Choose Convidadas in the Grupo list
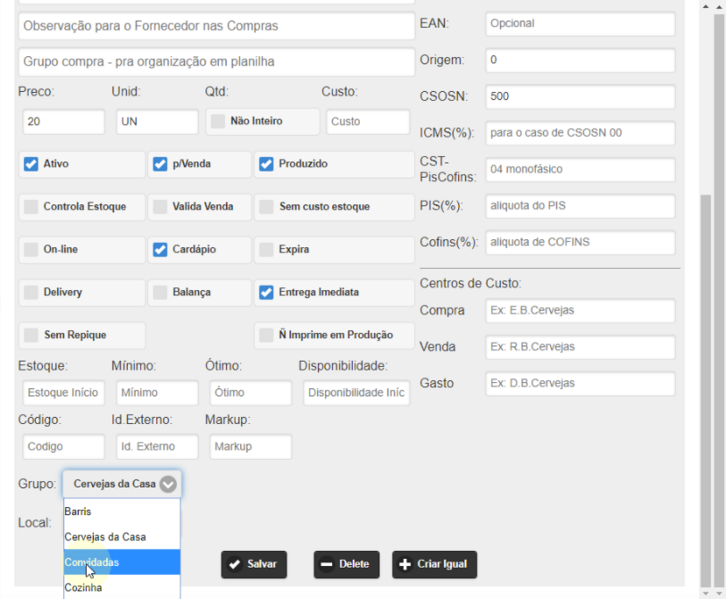This screenshot has width=726, height=599. click(122, 562)
